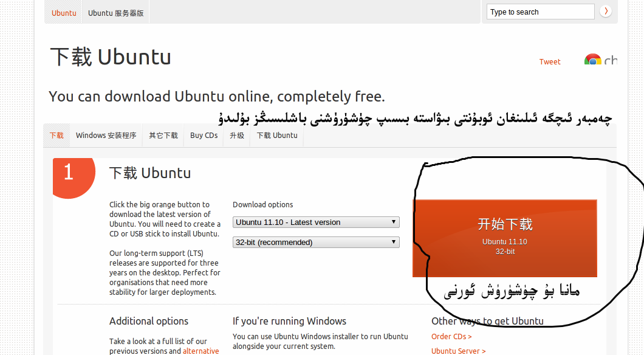Select the Buy CDs tab
The height and width of the screenshot is (355, 644).
204,135
